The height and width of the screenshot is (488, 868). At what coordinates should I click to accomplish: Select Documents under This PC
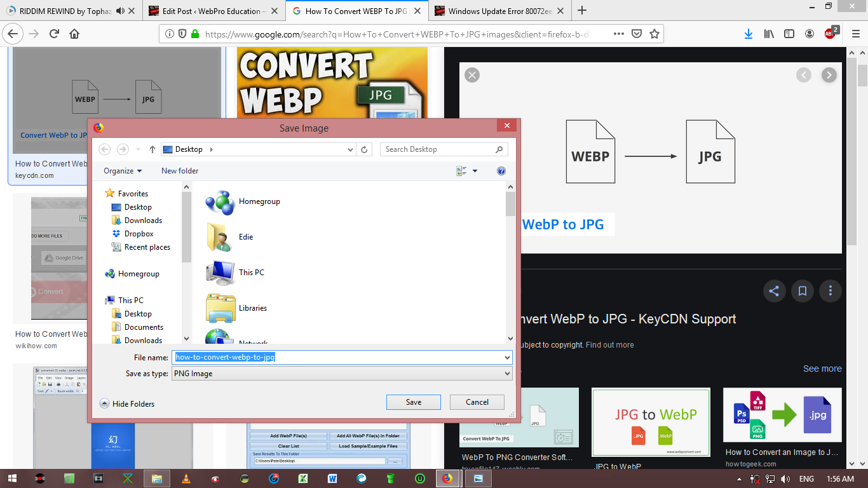tap(144, 327)
